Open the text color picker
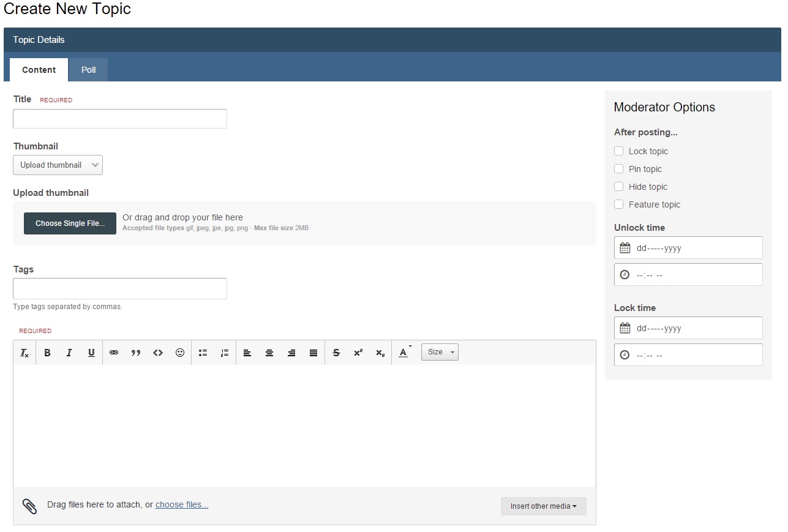Image resolution: width=788 pixels, height=532 pixels. coord(404,353)
